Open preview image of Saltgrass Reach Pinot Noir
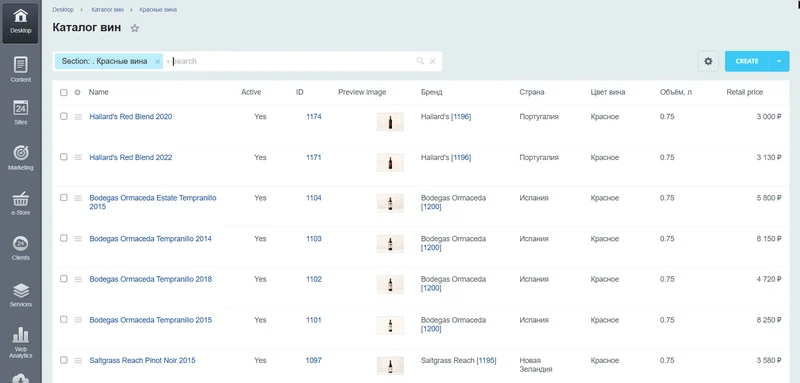Image resolution: width=800 pixels, height=383 pixels. click(x=390, y=366)
